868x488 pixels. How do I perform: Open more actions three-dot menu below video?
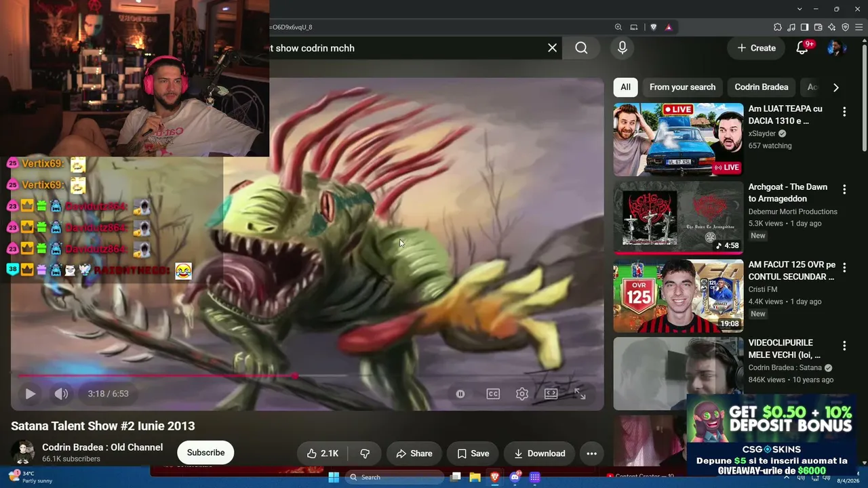tap(591, 453)
